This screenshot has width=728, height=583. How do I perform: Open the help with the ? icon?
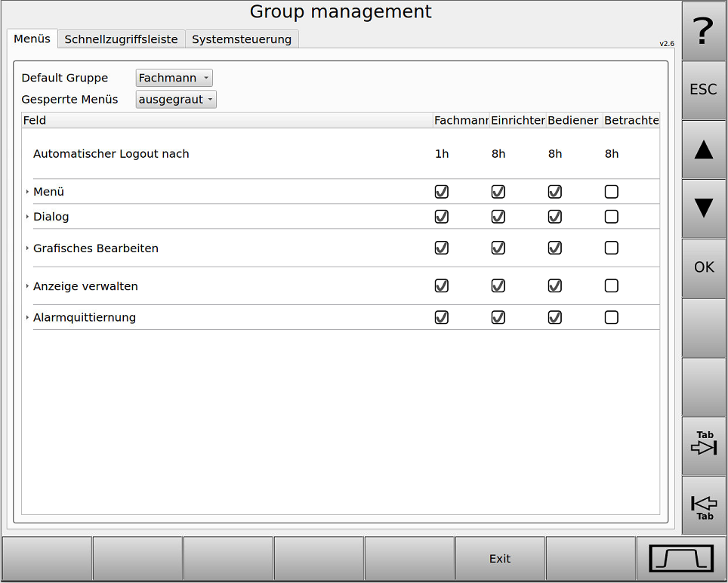coord(703,30)
